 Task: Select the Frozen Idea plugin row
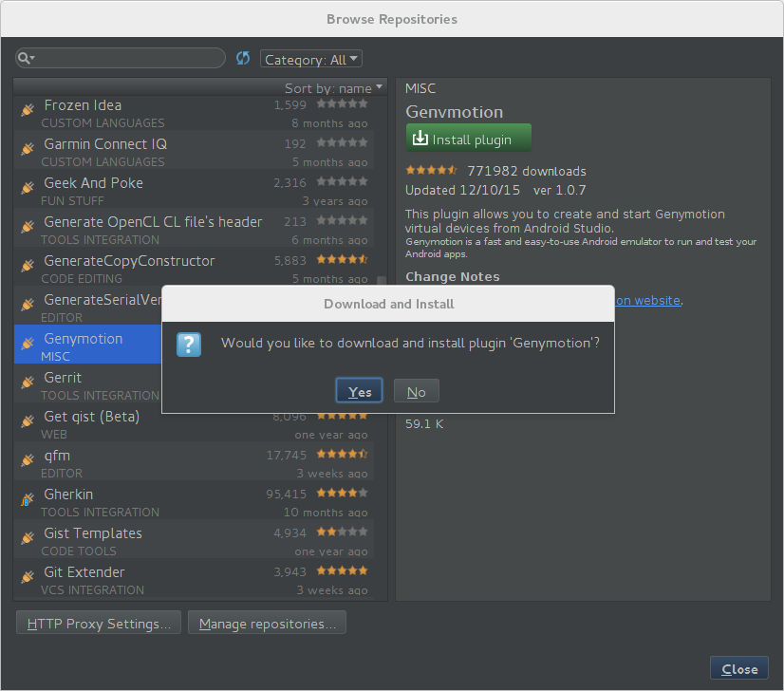tap(194, 113)
